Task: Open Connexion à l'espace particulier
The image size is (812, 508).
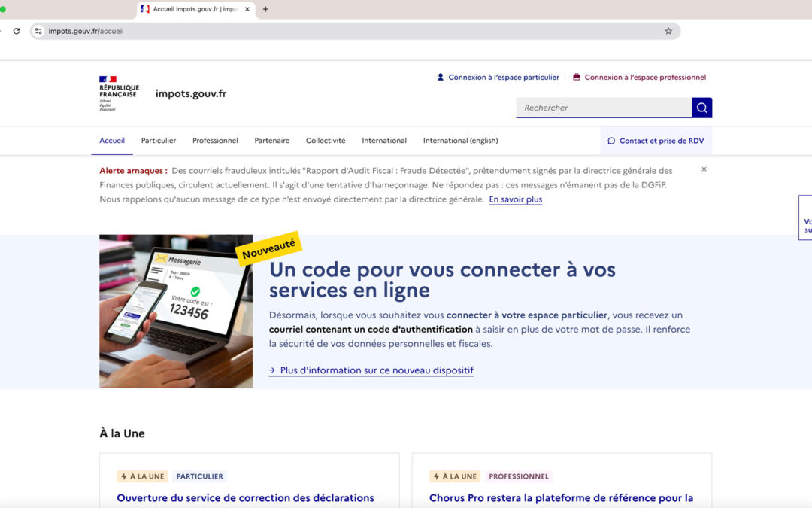Action: (x=498, y=78)
